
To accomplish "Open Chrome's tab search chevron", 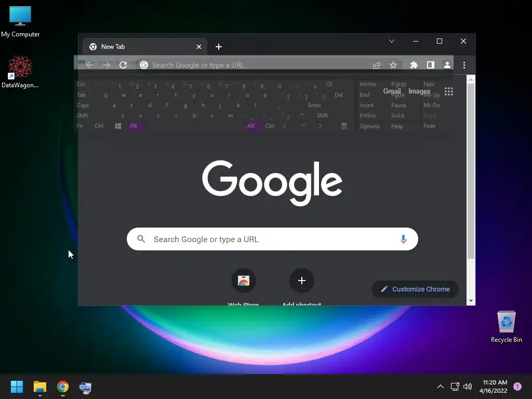I will pos(392,41).
